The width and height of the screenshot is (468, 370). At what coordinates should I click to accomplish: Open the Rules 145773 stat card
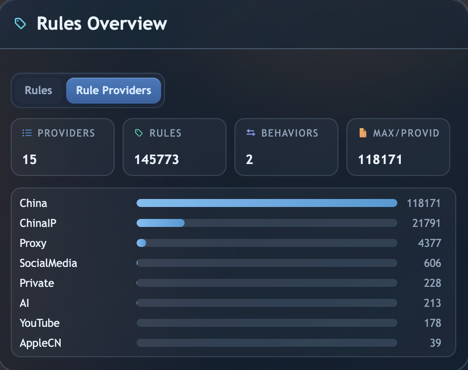click(x=175, y=147)
